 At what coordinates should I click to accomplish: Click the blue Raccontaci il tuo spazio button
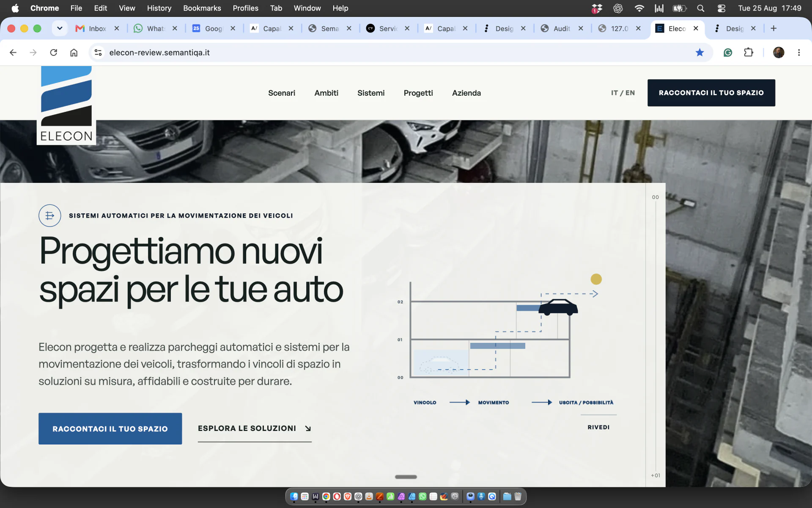[110, 428]
